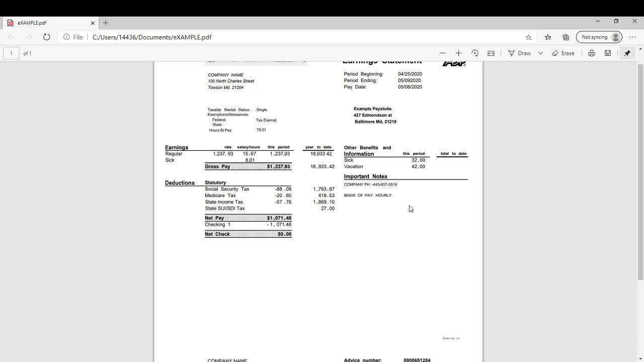This screenshot has width=644, height=362.
Task: Zoom out the PDF
Action: [x=442, y=53]
